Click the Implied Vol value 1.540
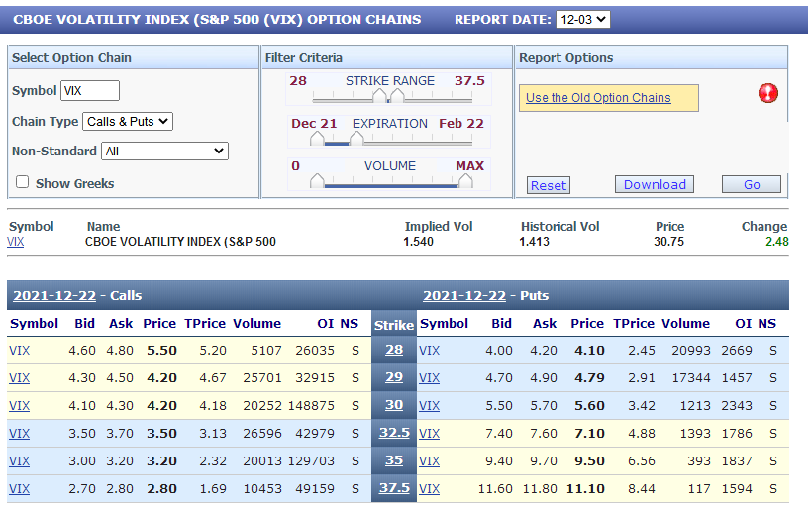This screenshot has width=812, height=508. [419, 242]
